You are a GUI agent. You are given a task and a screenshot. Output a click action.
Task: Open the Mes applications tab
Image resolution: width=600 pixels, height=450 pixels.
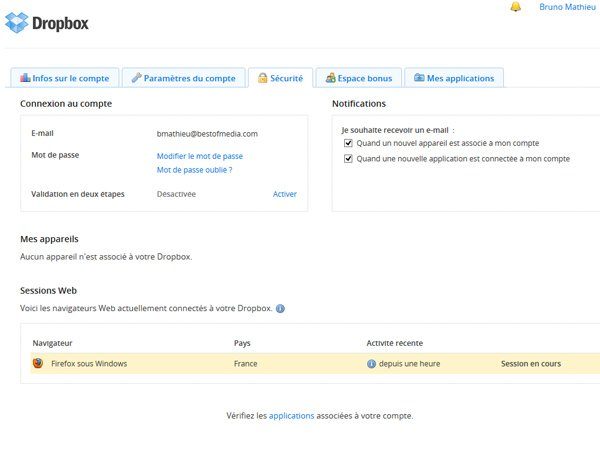coord(454,78)
